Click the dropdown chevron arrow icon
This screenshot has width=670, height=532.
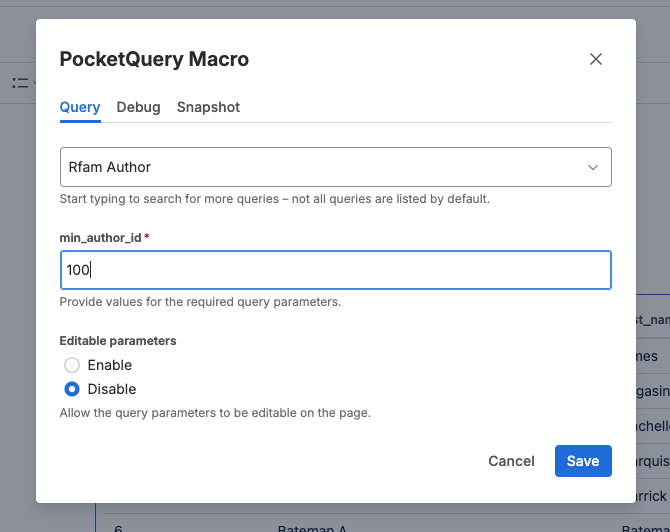pyautogui.click(x=593, y=167)
